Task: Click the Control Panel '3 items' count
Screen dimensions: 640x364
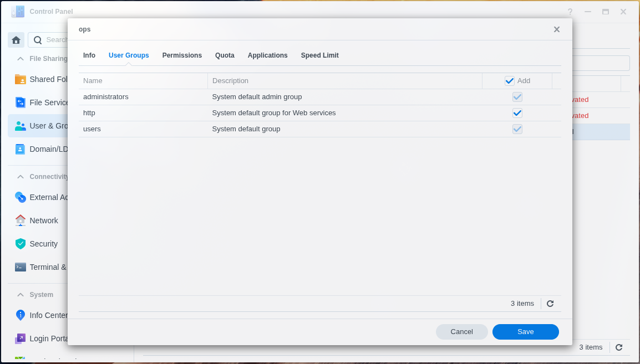Action: pyautogui.click(x=591, y=347)
